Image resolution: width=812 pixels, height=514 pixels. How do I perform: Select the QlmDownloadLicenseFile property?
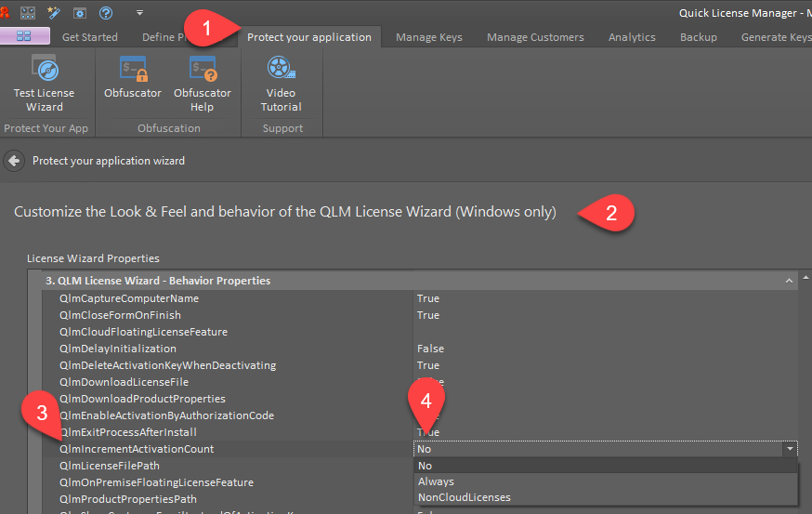click(124, 382)
